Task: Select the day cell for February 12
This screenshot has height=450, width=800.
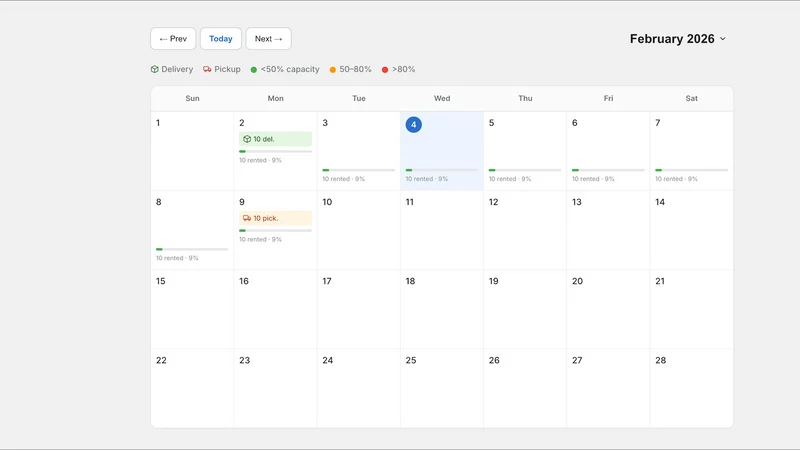Action: click(525, 230)
